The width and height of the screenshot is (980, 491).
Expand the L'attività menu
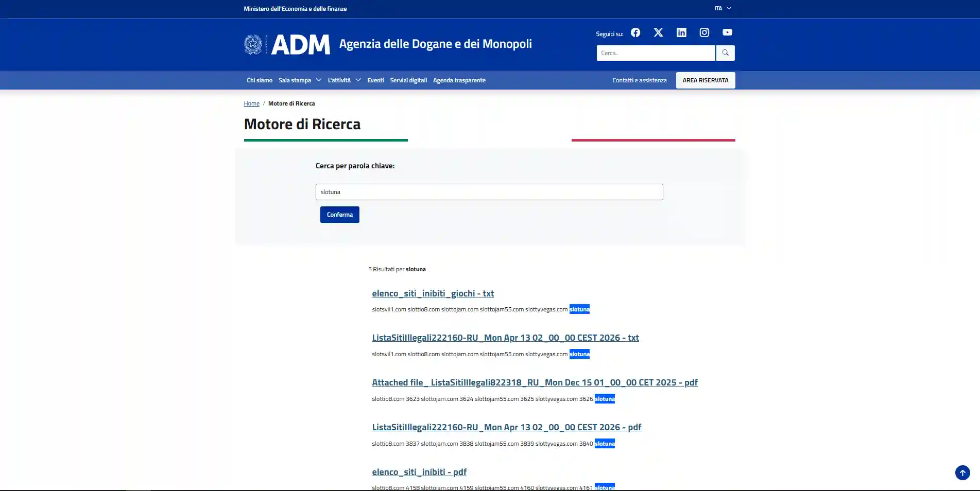[344, 80]
